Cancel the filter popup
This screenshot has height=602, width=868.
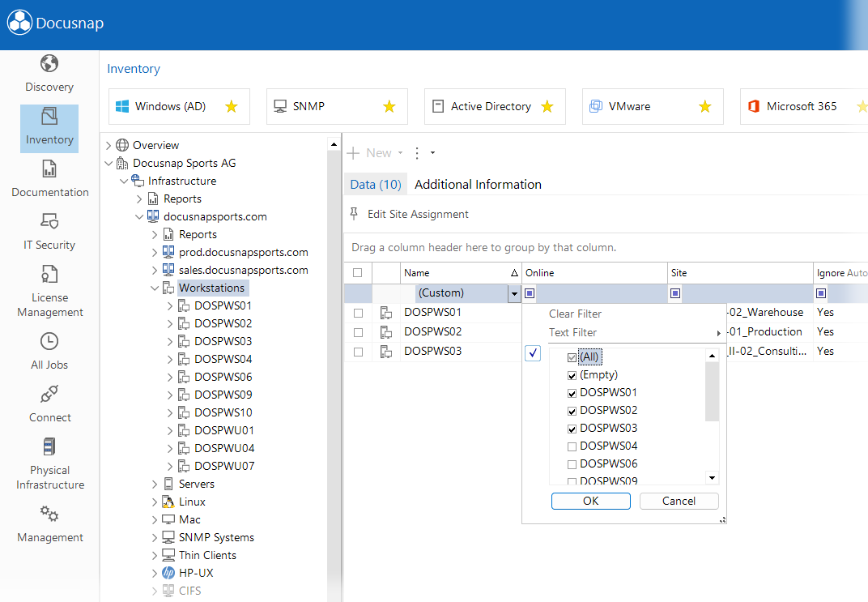click(x=679, y=502)
